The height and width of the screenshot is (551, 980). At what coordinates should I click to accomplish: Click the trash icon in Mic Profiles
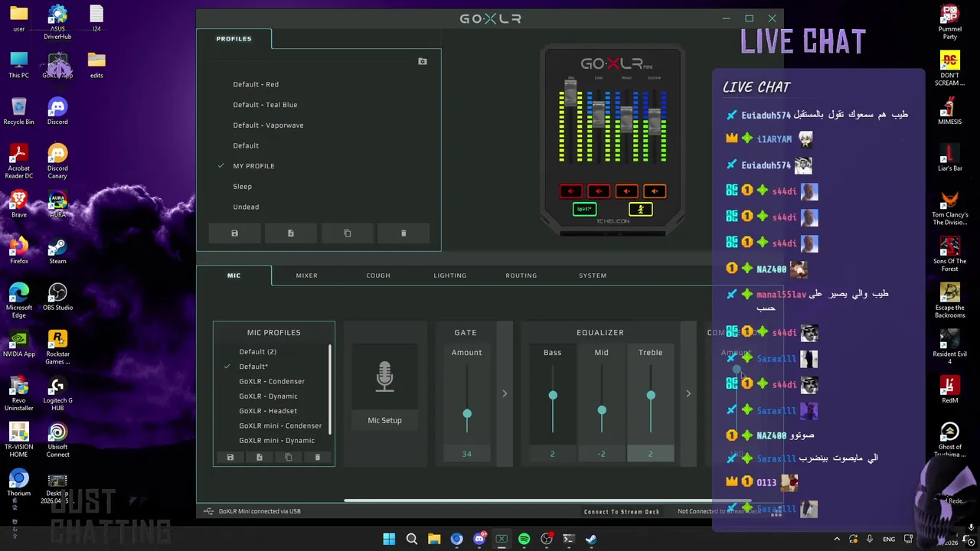coord(317,457)
